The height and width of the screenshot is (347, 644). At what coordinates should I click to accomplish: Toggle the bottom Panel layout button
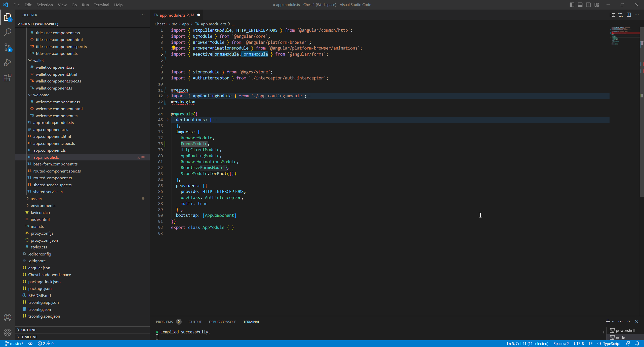(580, 5)
